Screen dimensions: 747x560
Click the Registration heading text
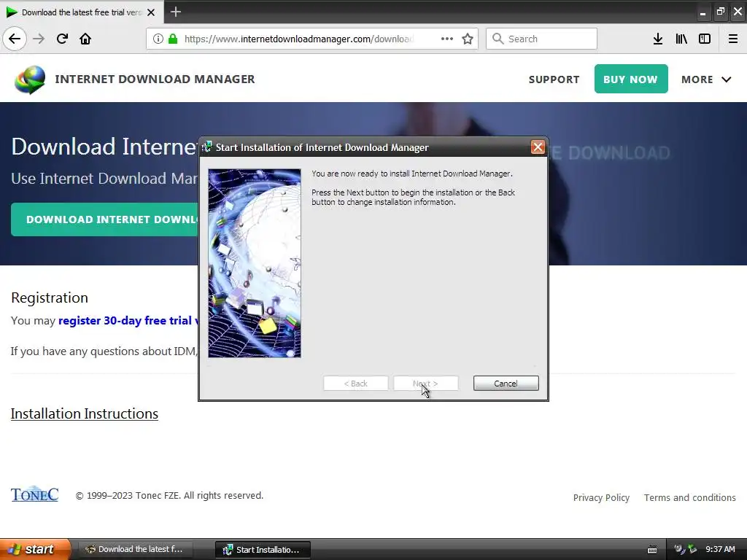coord(50,297)
